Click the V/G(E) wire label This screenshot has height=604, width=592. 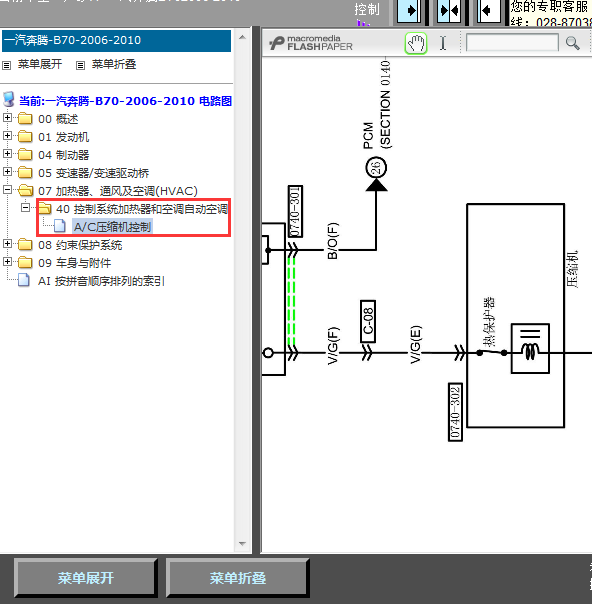pos(416,345)
